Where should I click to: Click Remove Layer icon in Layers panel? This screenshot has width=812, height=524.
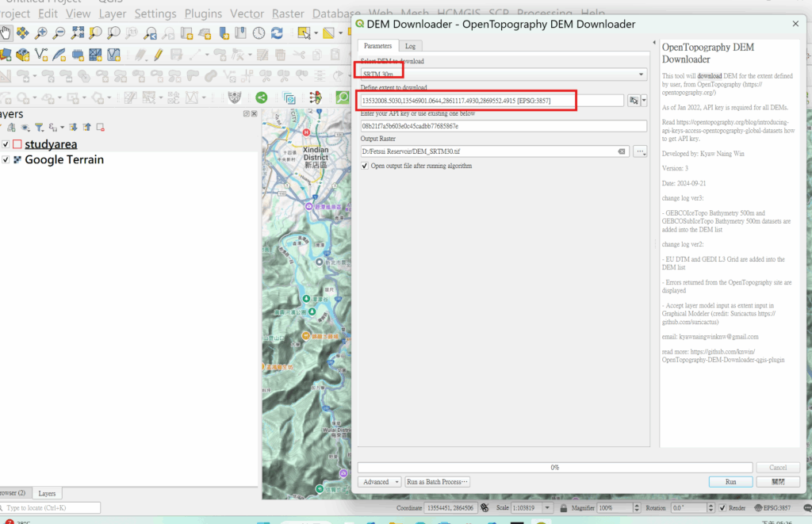(x=101, y=128)
